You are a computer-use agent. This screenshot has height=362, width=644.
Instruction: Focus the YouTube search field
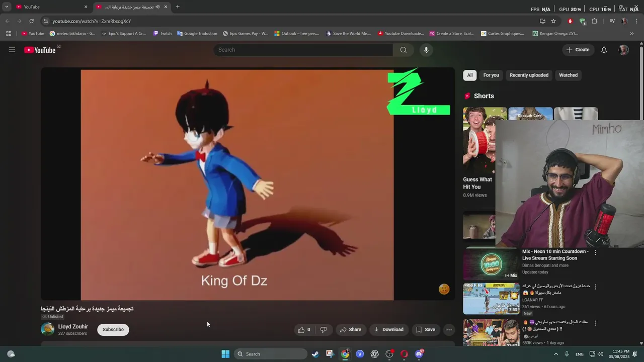303,50
